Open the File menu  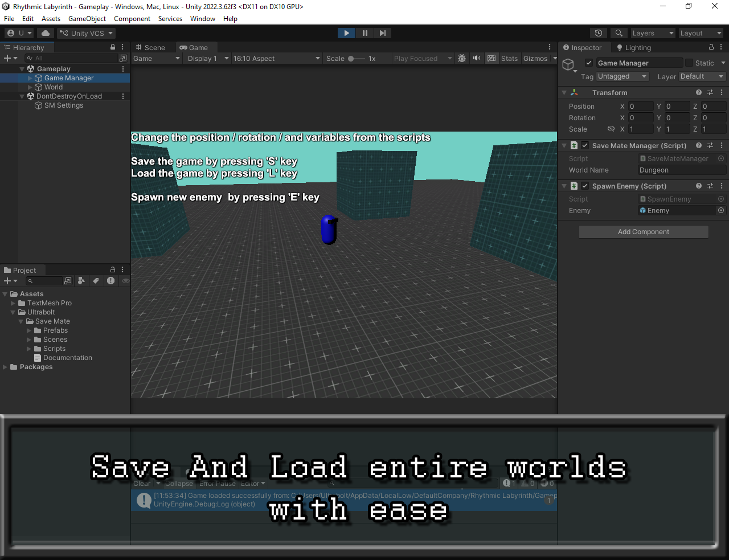pos(9,19)
